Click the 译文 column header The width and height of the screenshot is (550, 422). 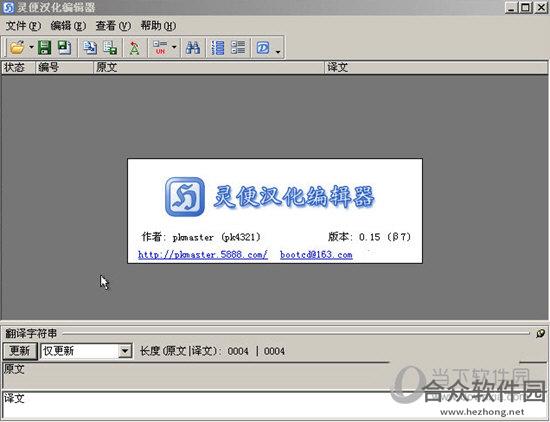point(436,67)
